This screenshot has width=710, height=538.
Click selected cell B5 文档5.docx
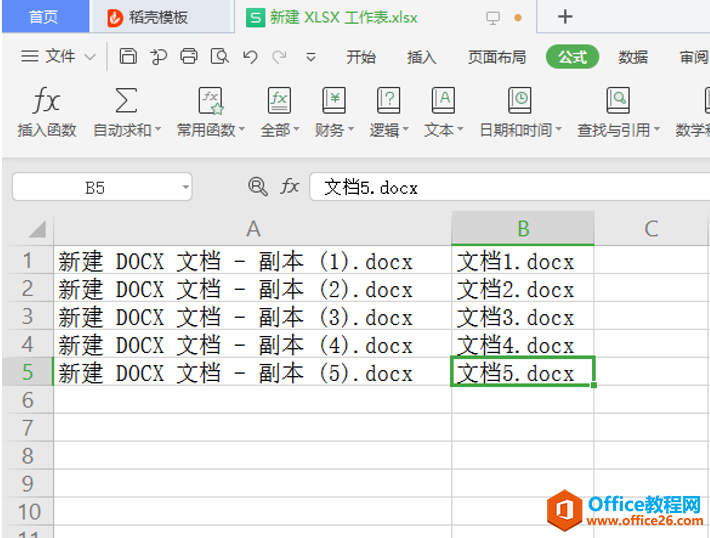click(523, 372)
